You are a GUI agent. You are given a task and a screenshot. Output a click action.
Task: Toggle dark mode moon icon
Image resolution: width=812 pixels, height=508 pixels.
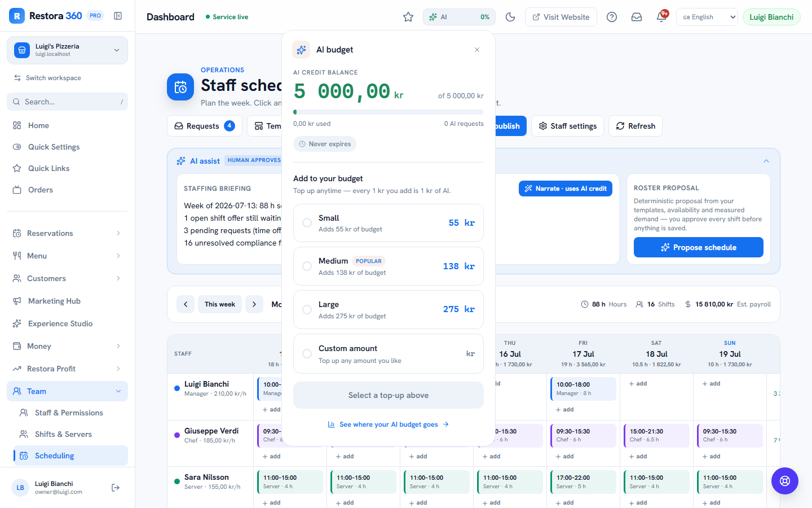coord(510,17)
